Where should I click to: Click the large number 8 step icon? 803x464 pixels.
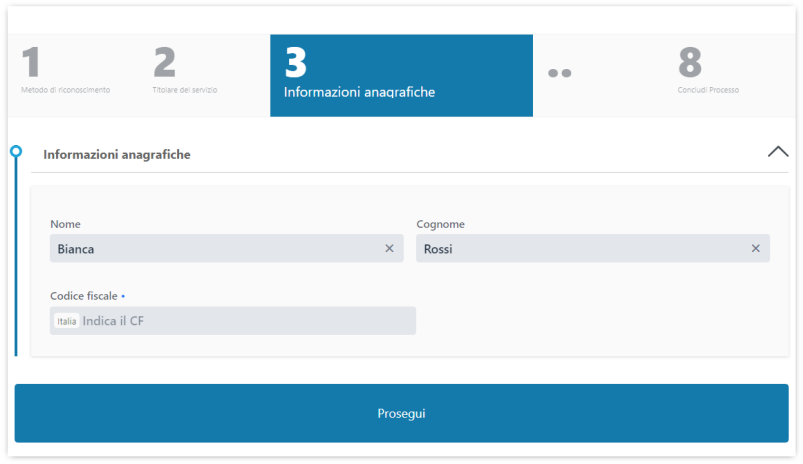[690, 62]
